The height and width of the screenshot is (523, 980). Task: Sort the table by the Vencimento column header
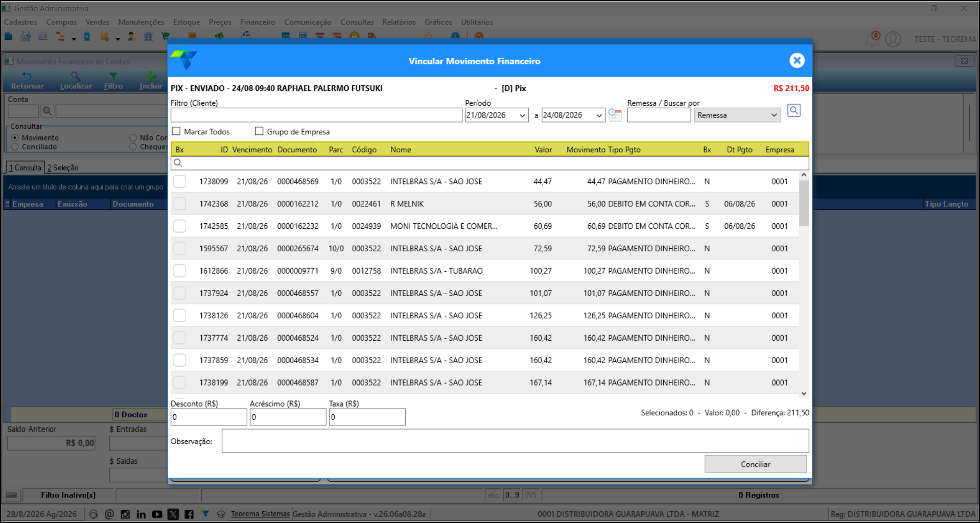(x=252, y=150)
